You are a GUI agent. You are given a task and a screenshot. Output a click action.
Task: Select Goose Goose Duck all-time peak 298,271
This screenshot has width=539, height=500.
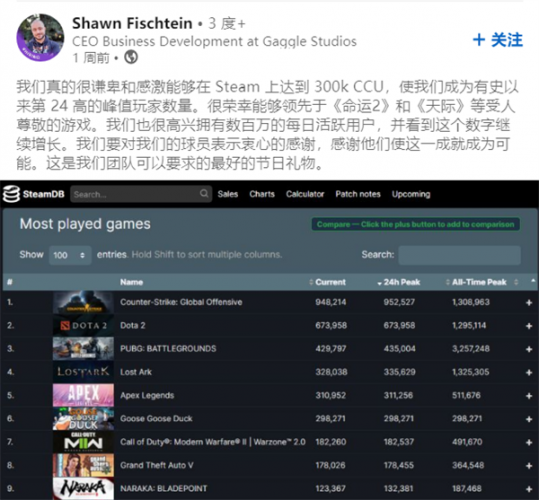pyautogui.click(x=467, y=419)
